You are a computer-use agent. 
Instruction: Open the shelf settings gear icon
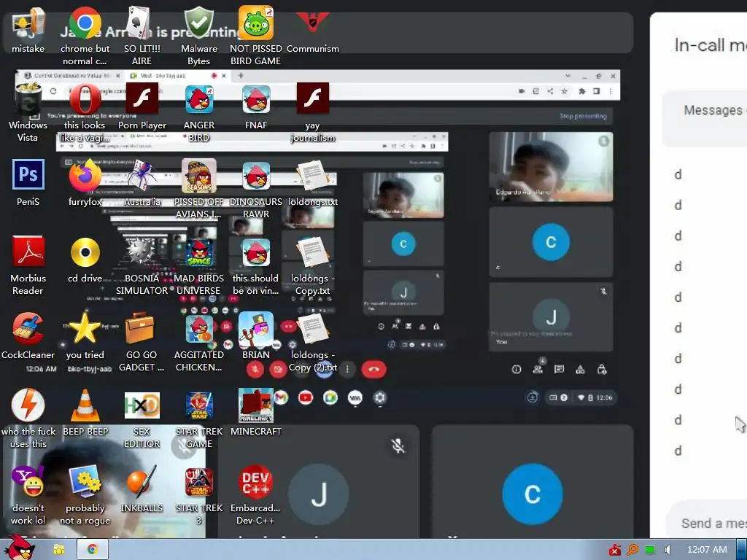tap(379, 397)
